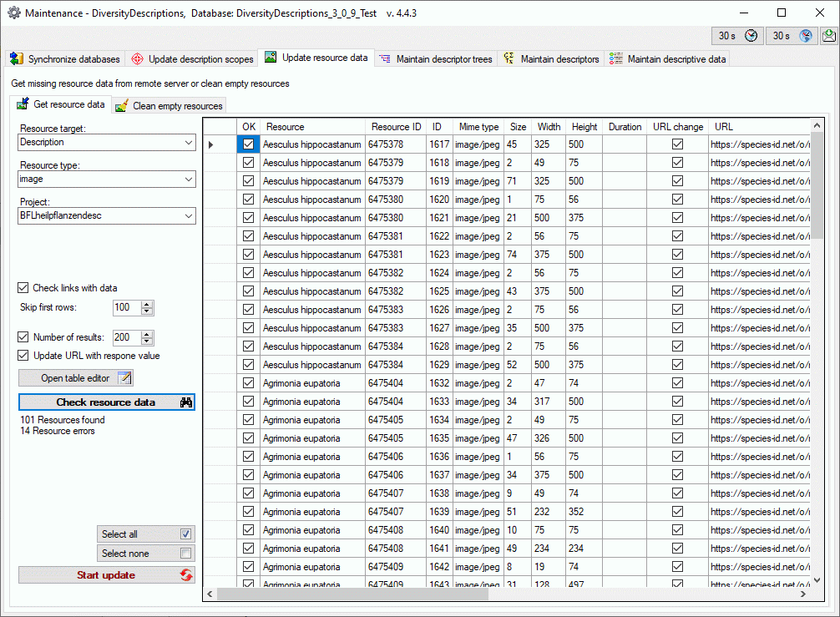Click the ID cell 1624

point(439,273)
